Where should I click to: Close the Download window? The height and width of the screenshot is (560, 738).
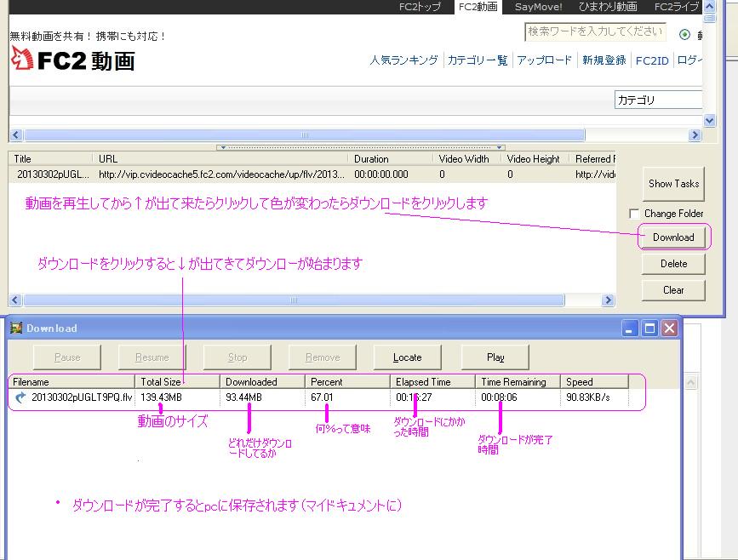pyautogui.click(x=670, y=329)
